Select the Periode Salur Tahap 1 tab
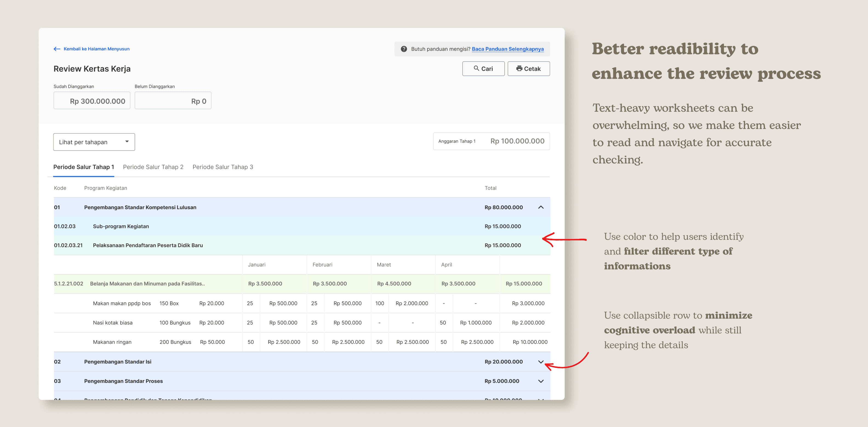Screen dimensions: 868x427 (x=84, y=167)
